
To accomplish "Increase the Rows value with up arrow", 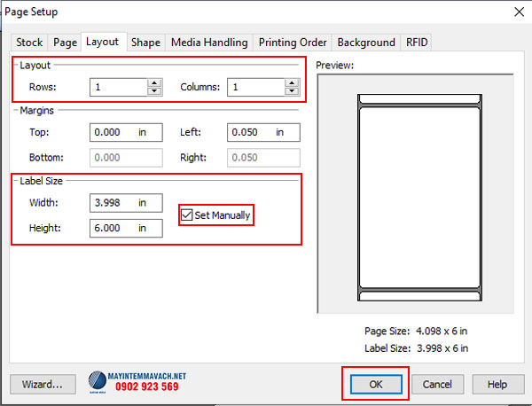I will 154,83.
